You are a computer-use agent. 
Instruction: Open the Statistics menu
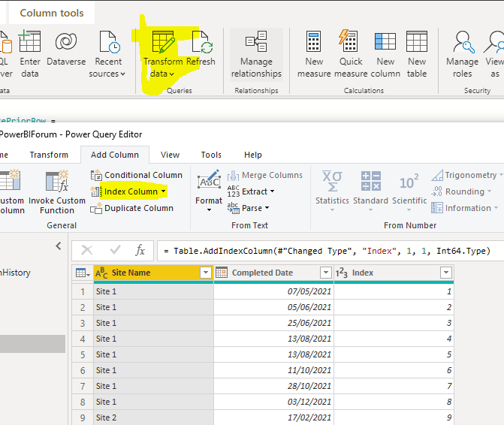pyautogui.click(x=332, y=191)
